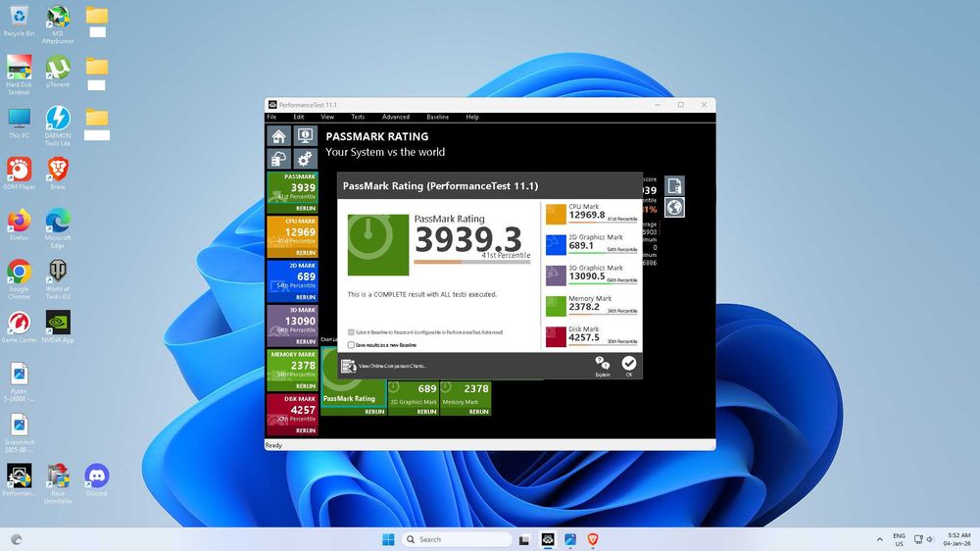Screen dimensions: 980x551
Task: Click the Windows Start button
Action: point(388,539)
